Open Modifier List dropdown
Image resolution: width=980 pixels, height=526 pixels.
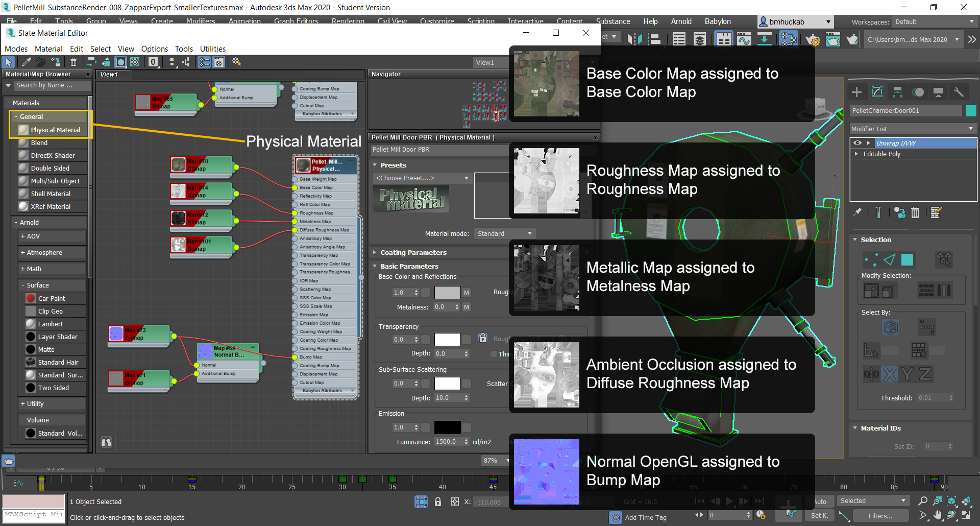[x=913, y=129]
